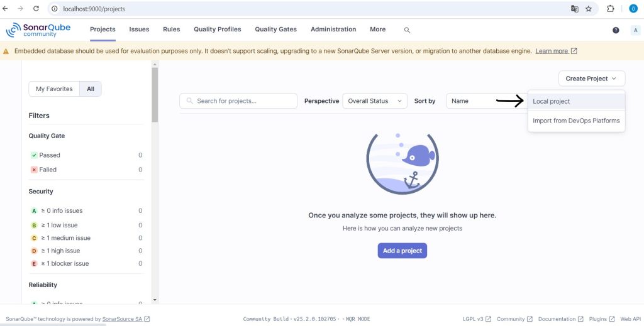Open the help question mark icon
This screenshot has height=326, width=644.
[x=616, y=30]
